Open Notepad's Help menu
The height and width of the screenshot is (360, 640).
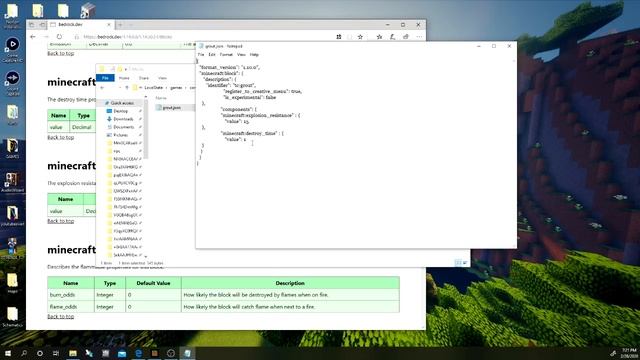click(x=254, y=54)
